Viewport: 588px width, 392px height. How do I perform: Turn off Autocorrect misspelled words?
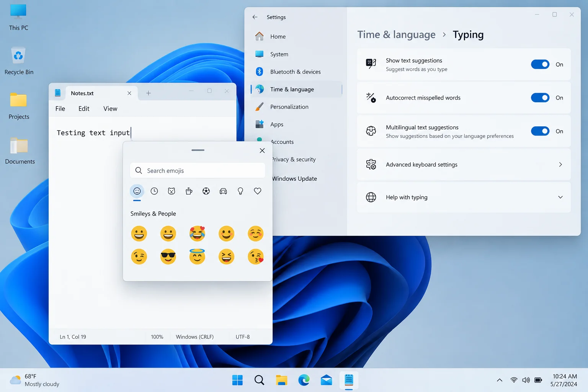540,98
